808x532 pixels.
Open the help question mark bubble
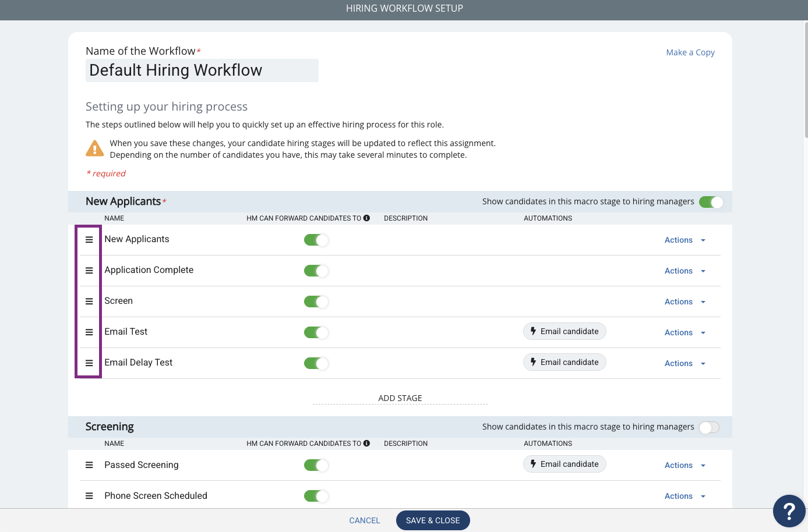click(x=789, y=511)
